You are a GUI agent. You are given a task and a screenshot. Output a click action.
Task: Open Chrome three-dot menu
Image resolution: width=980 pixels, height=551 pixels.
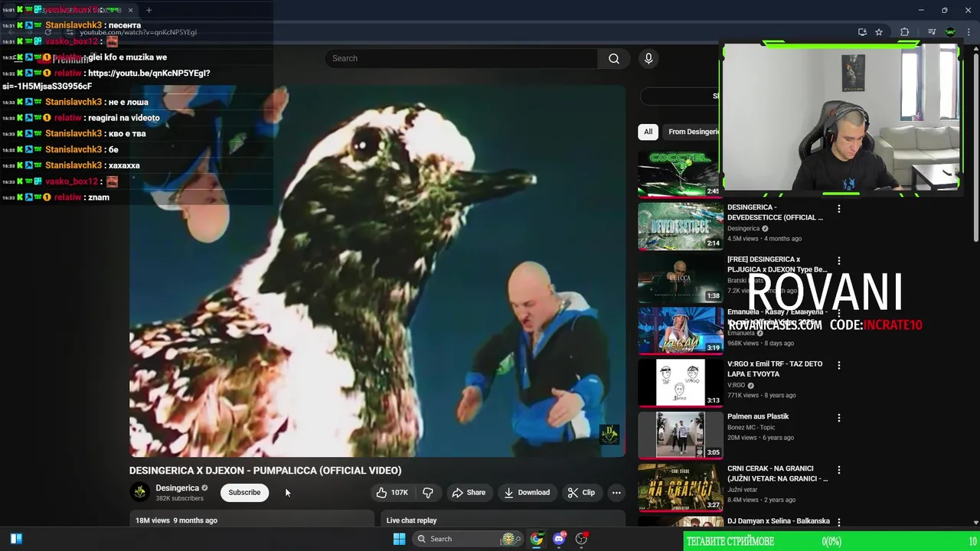968,32
